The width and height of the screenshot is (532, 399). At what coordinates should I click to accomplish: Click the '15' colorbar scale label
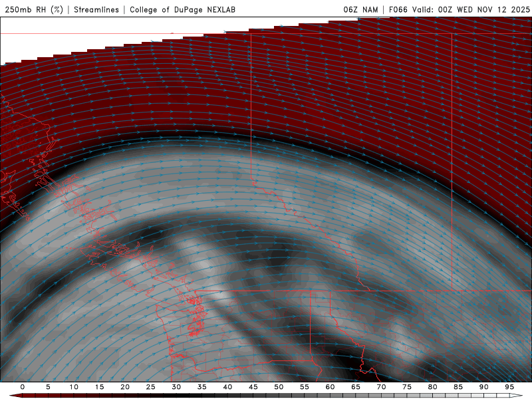pyautogui.click(x=99, y=387)
